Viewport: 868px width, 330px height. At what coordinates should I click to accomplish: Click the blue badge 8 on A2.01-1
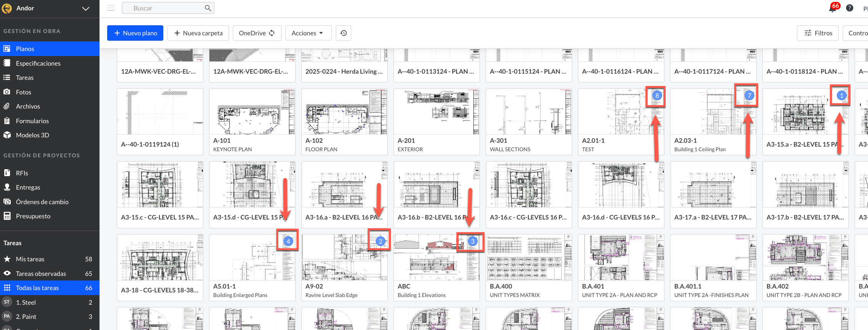(657, 96)
